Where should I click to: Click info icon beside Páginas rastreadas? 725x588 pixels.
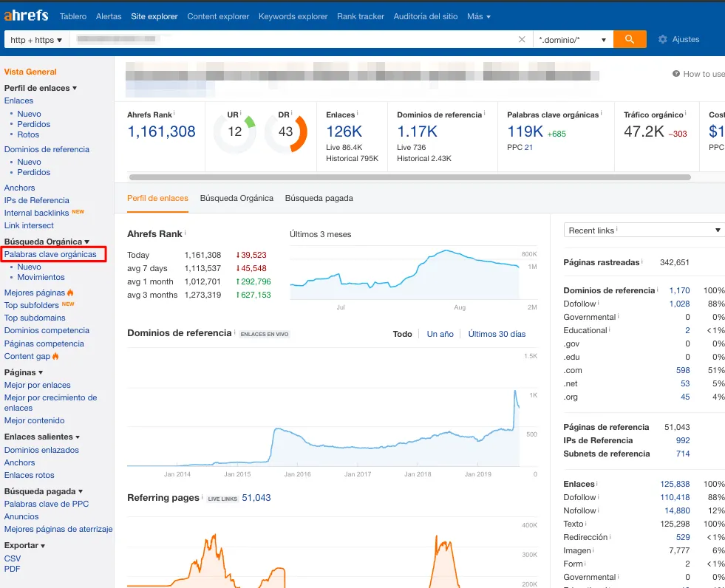(641, 261)
